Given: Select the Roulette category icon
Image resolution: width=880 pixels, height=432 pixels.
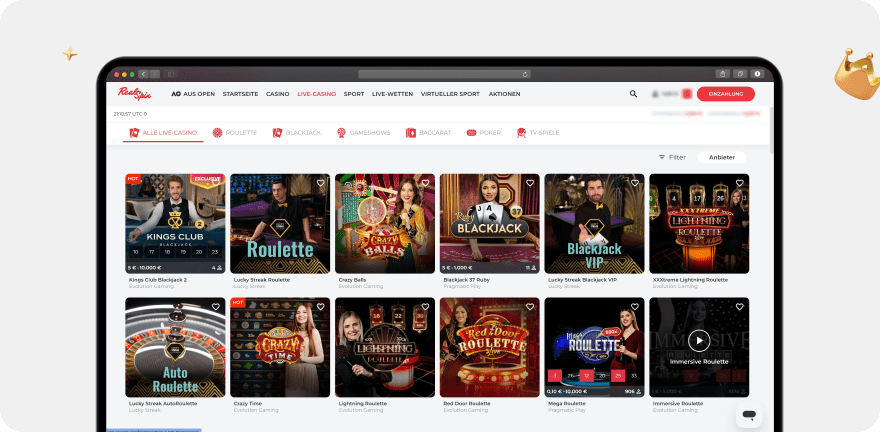Looking at the screenshot, I should (217, 133).
